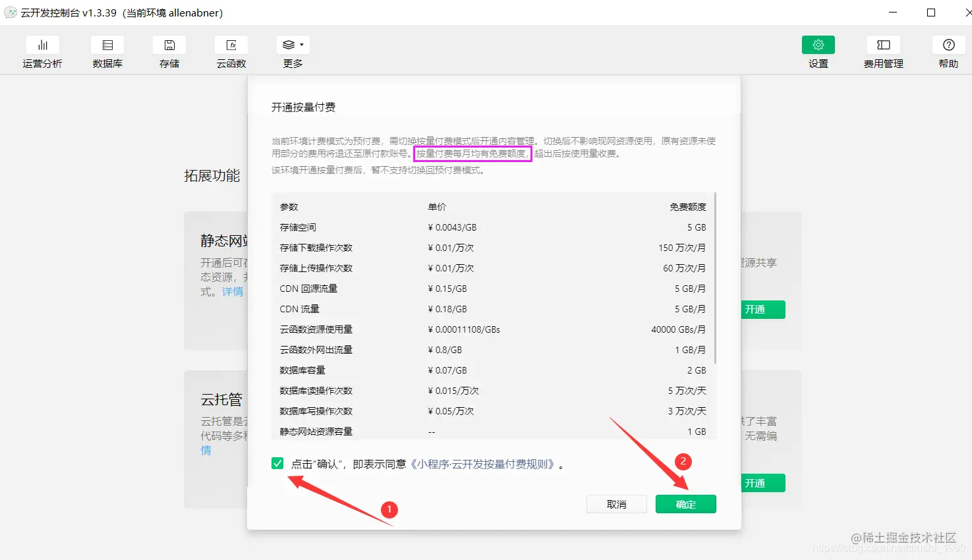Click the 取消 cancel button
972x560 pixels.
[x=616, y=504]
